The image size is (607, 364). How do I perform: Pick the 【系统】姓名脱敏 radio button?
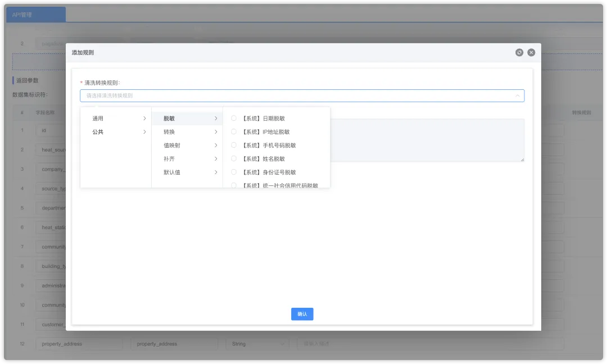pyautogui.click(x=234, y=158)
